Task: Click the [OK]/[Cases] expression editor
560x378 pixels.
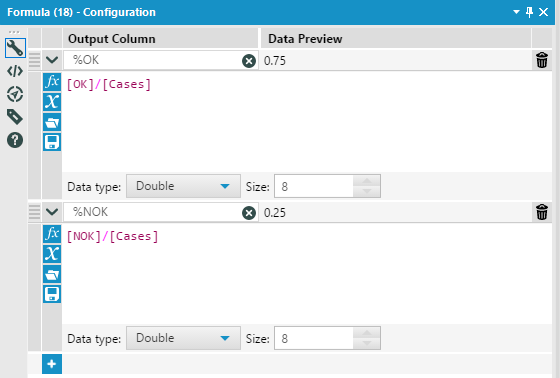Action: coord(307,122)
